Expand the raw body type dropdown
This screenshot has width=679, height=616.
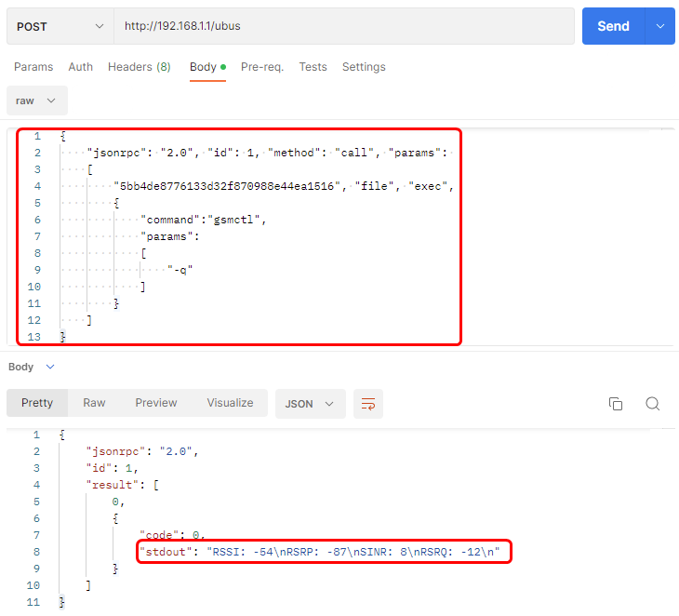pos(36,100)
